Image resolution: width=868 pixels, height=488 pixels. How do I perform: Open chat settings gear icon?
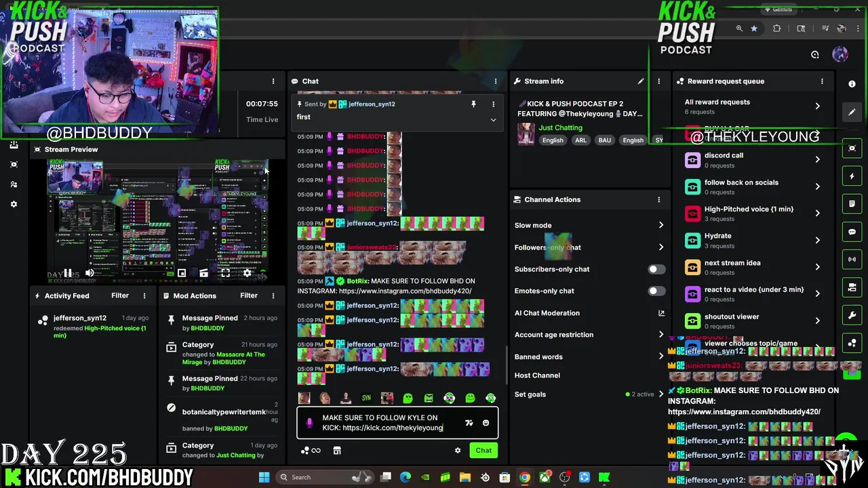click(458, 451)
